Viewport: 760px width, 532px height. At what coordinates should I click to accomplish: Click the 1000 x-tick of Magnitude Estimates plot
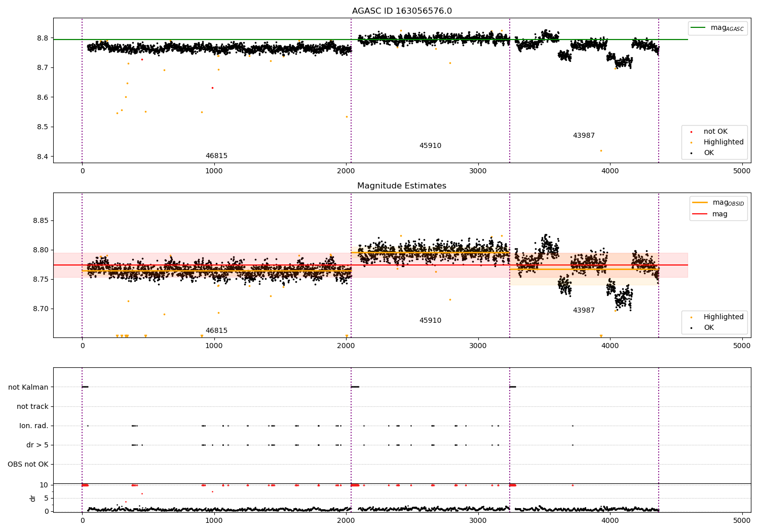pyautogui.click(x=214, y=346)
